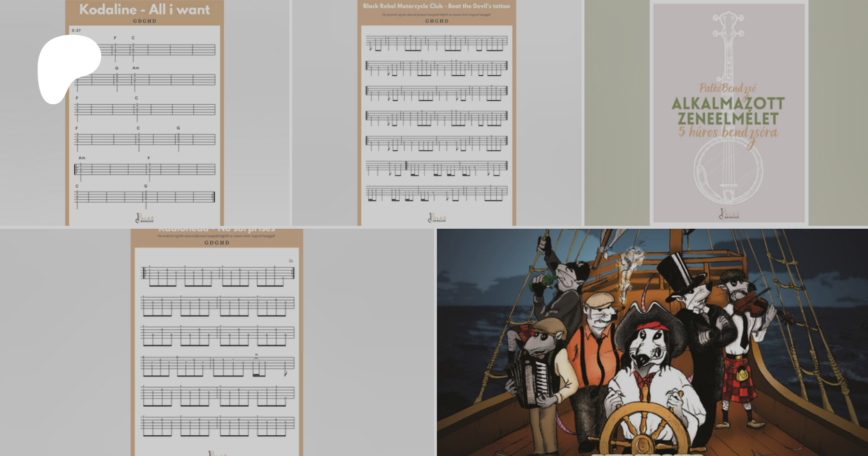The width and height of the screenshot is (868, 456).
Task: Click the 0:37 timestamp on the Kodaline sheet
Action: pos(76,30)
